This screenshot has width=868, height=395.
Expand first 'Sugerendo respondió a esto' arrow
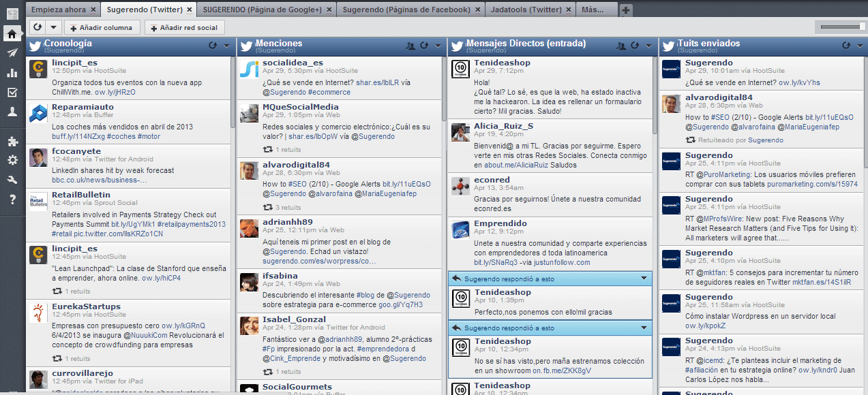click(644, 279)
